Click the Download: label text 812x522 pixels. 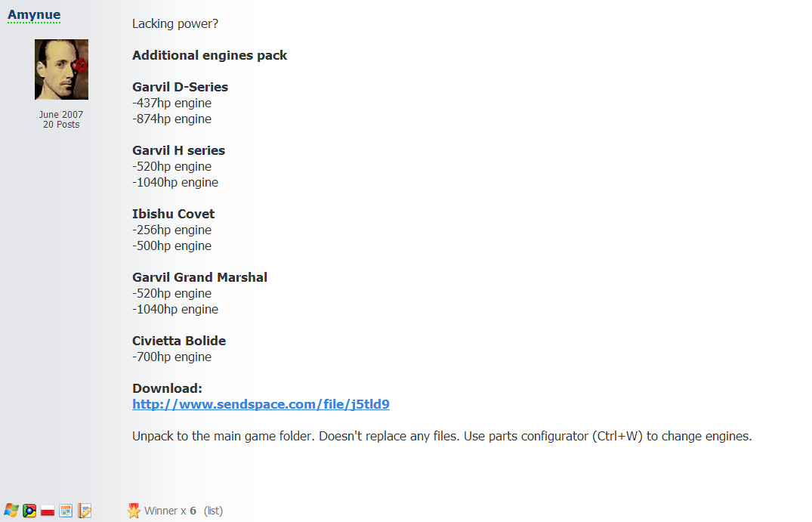[x=167, y=388]
